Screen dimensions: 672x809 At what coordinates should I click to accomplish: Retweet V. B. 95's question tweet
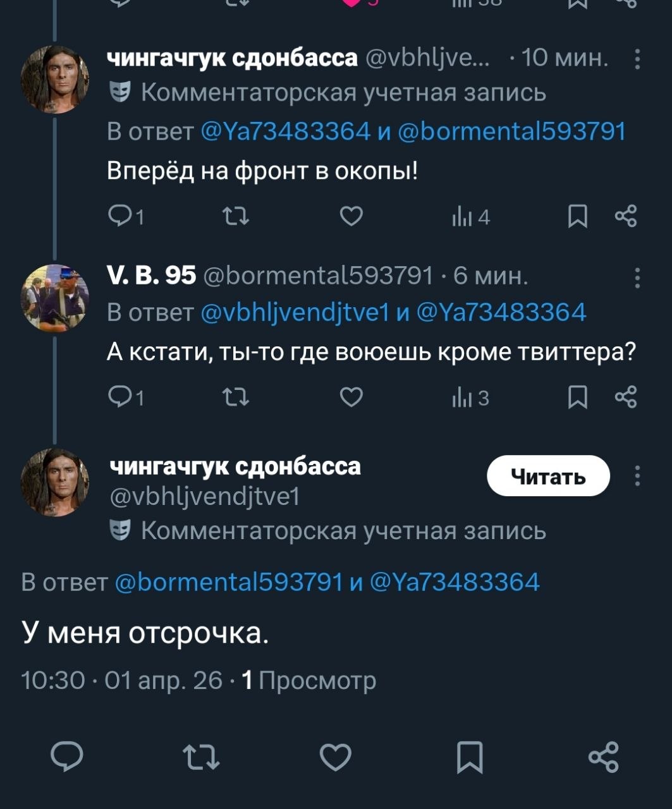(x=236, y=398)
